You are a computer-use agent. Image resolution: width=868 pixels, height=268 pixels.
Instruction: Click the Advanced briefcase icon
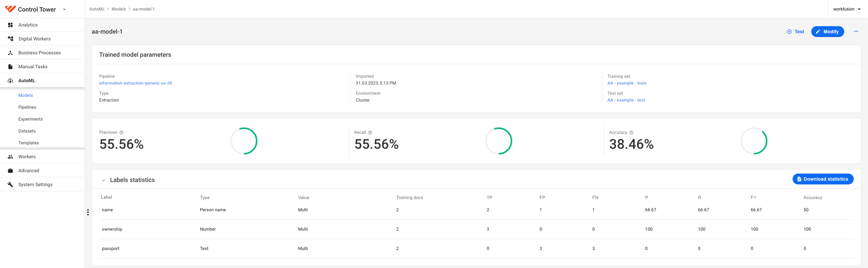pyautogui.click(x=10, y=171)
